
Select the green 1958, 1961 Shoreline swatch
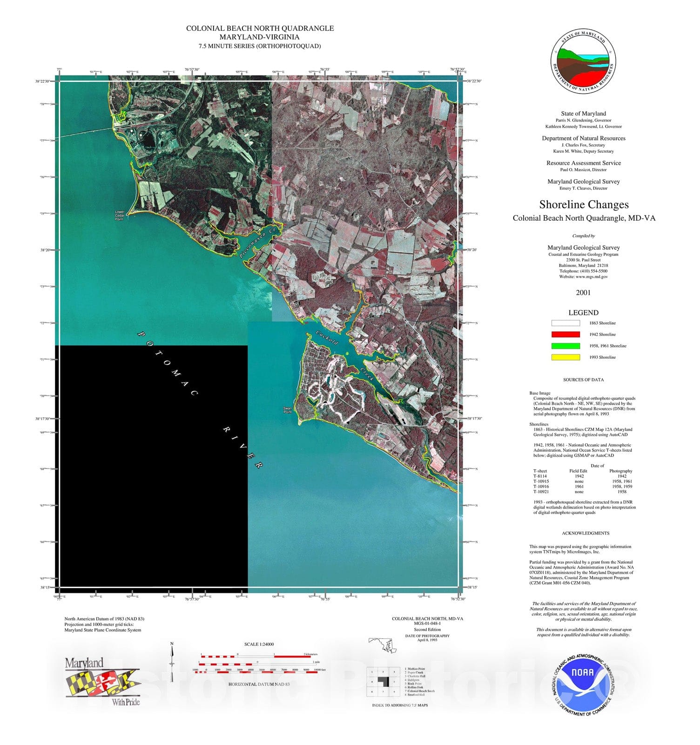point(565,346)
